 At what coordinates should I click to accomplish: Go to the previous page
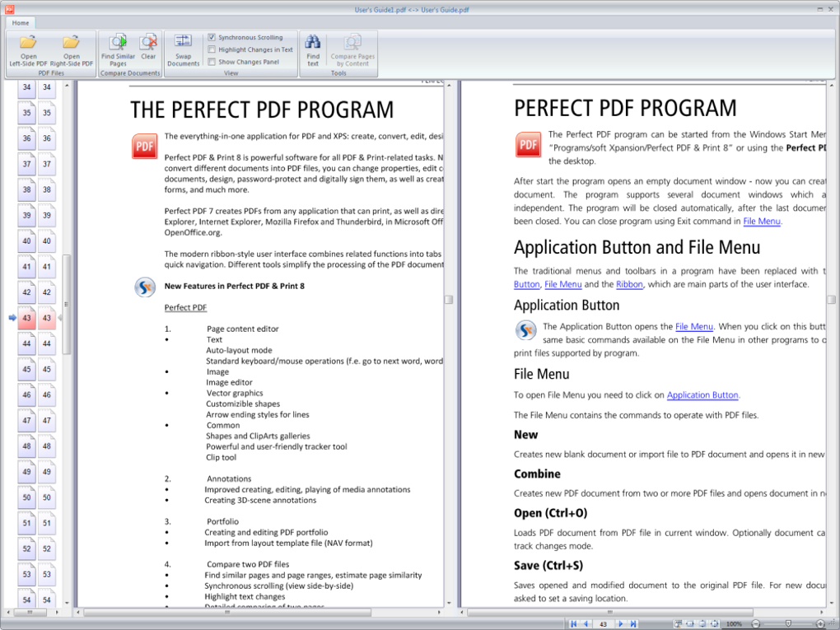pos(586,623)
